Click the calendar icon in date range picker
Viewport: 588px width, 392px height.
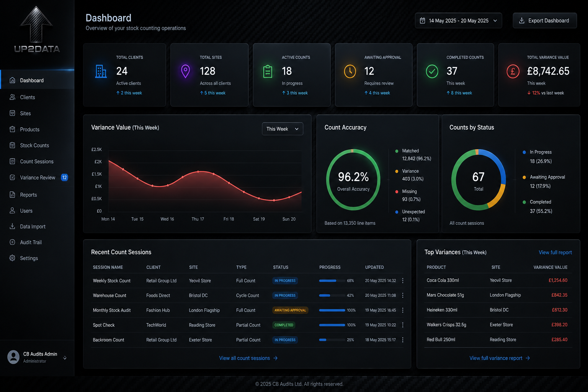422,21
